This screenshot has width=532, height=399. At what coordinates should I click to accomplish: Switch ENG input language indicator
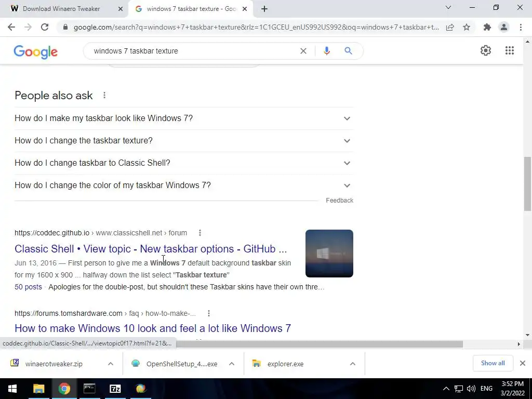click(x=486, y=389)
